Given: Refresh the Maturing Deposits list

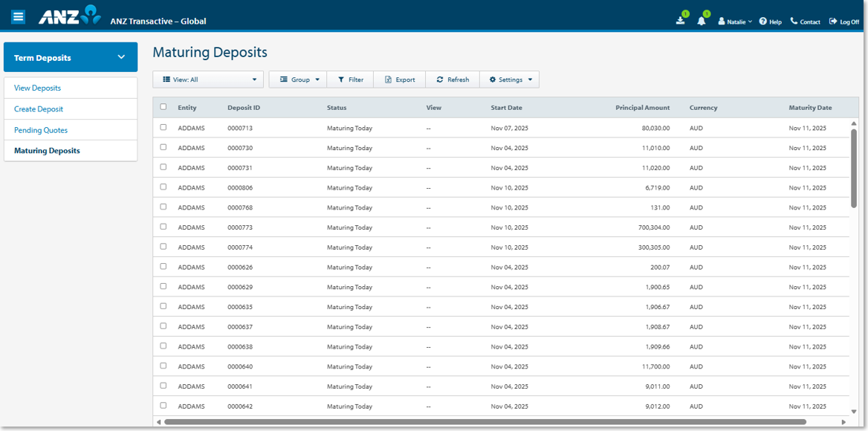Looking at the screenshot, I should pyautogui.click(x=452, y=79).
